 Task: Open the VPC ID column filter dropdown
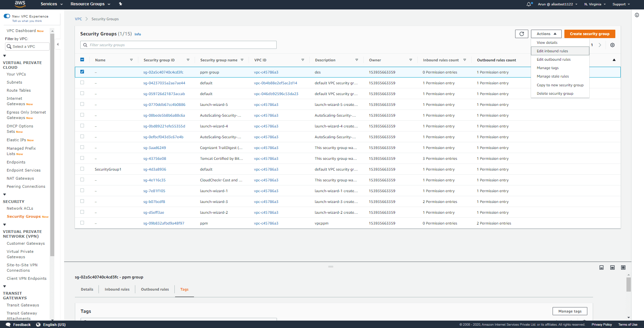(x=302, y=60)
